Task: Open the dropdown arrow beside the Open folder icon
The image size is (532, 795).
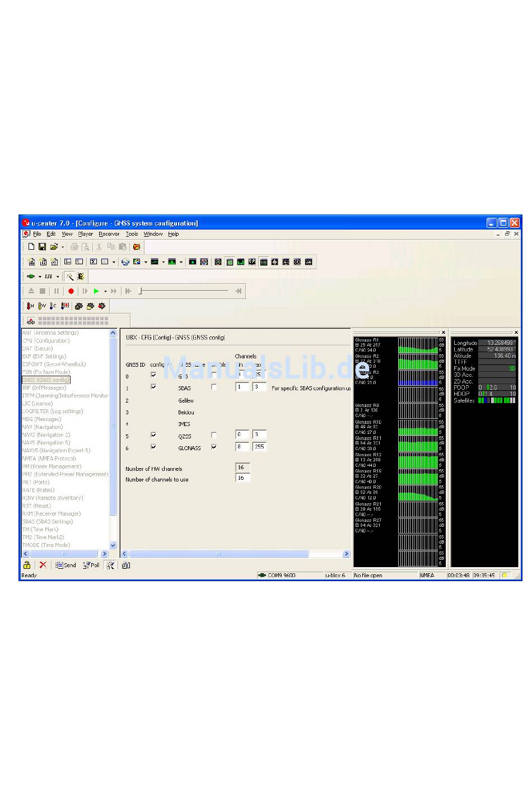Action: (x=63, y=247)
